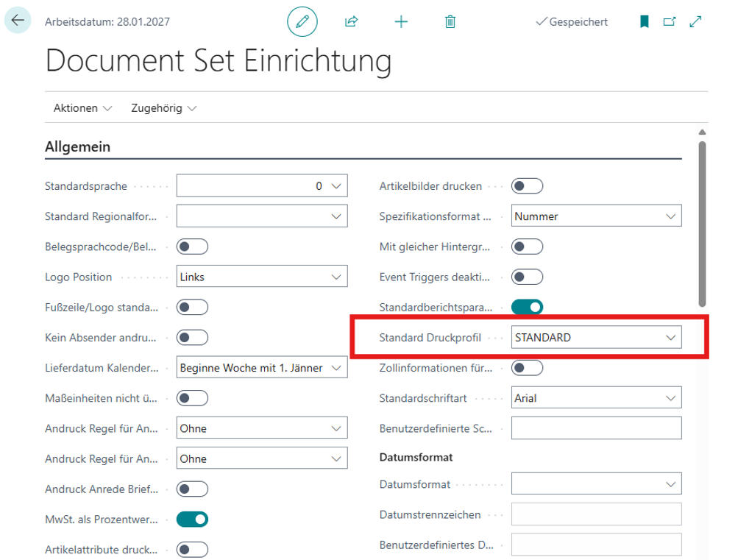Click the Allgemein section heading
This screenshot has height=560, width=749.
(78, 147)
